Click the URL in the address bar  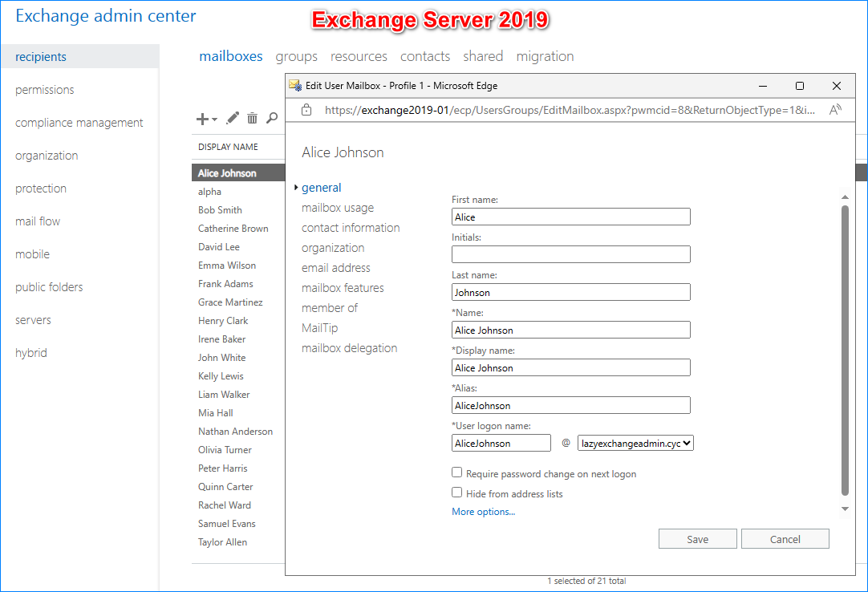[x=570, y=110]
